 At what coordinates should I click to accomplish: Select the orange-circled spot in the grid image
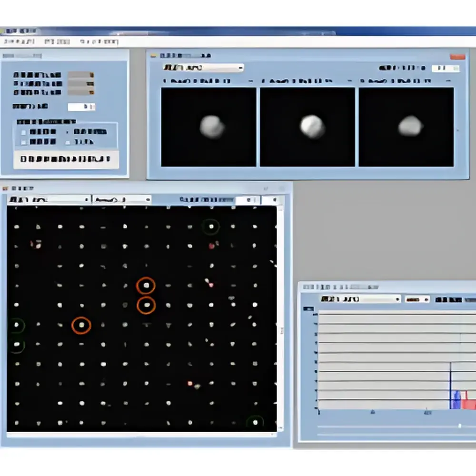click(146, 286)
